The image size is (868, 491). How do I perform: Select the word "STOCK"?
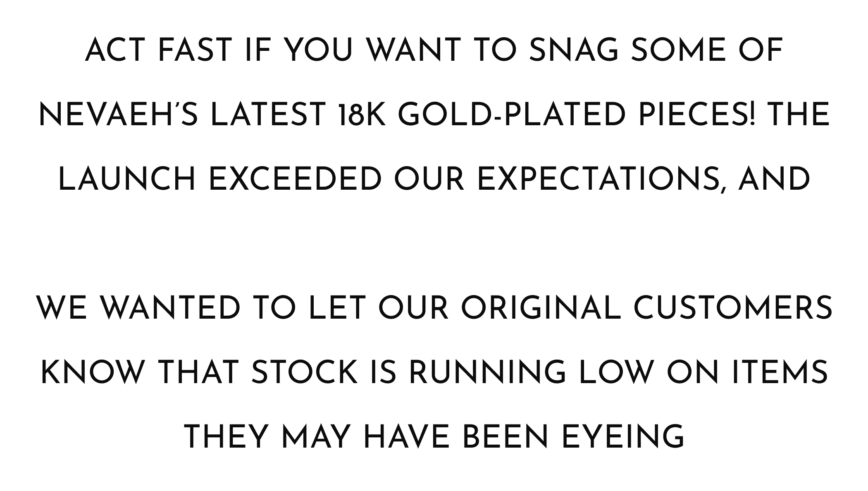coord(305,372)
